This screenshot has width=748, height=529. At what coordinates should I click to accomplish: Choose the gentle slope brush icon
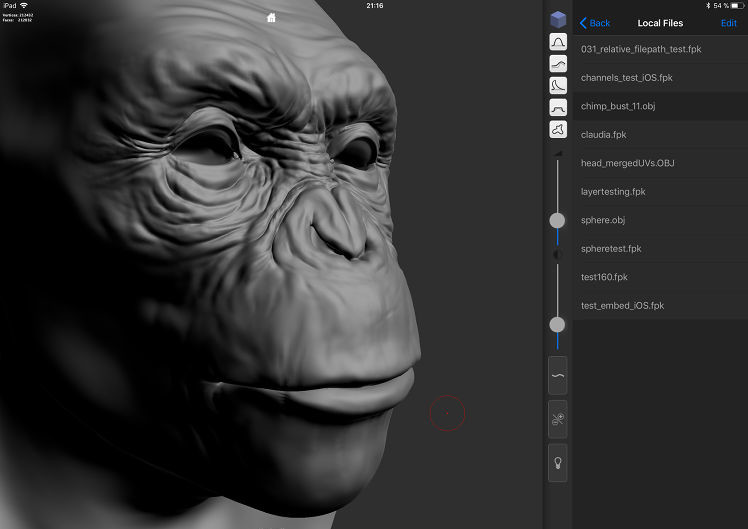click(x=558, y=63)
